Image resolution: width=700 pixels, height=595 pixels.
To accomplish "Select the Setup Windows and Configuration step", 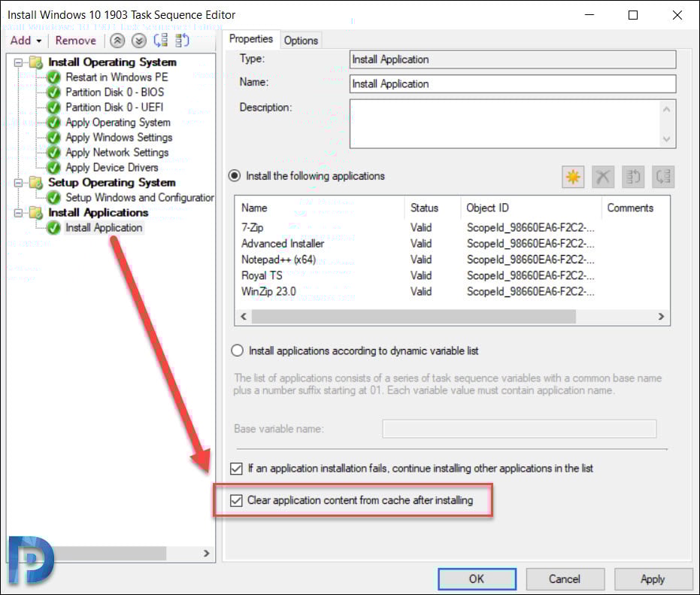I will [139, 197].
